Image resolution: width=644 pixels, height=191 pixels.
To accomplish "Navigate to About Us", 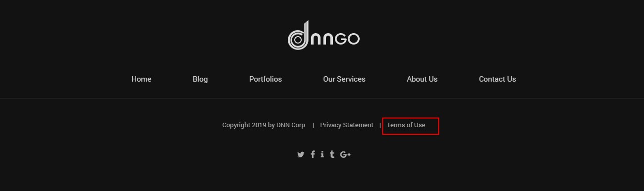I will click(x=422, y=79).
